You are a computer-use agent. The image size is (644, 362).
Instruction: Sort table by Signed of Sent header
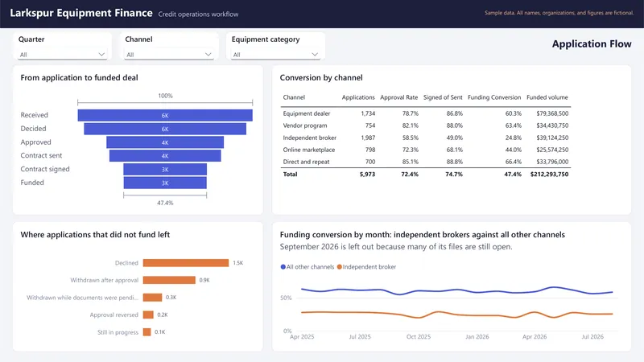(443, 97)
